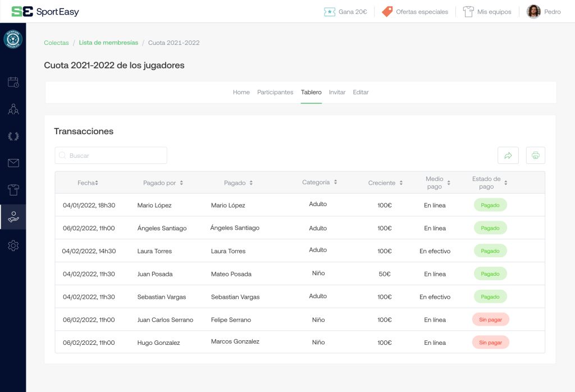Open the jersey shop icon in sidebar
The image size is (575, 392).
coord(13,190)
